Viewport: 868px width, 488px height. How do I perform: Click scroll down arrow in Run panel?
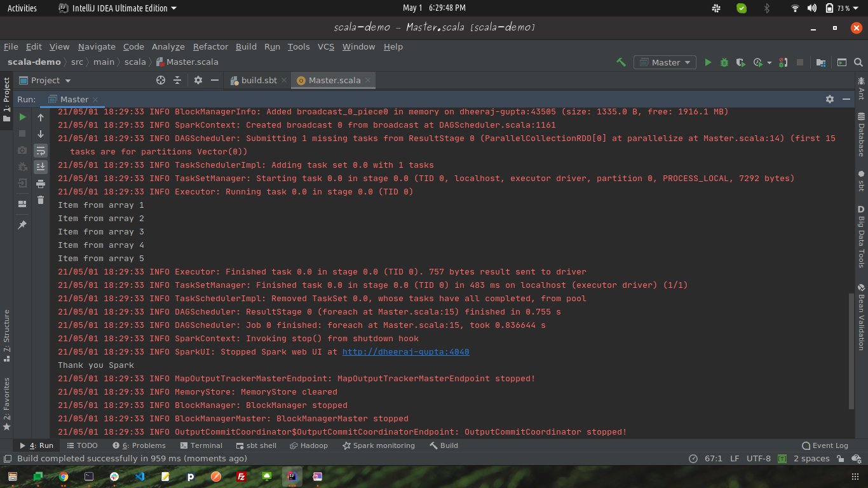(41, 134)
